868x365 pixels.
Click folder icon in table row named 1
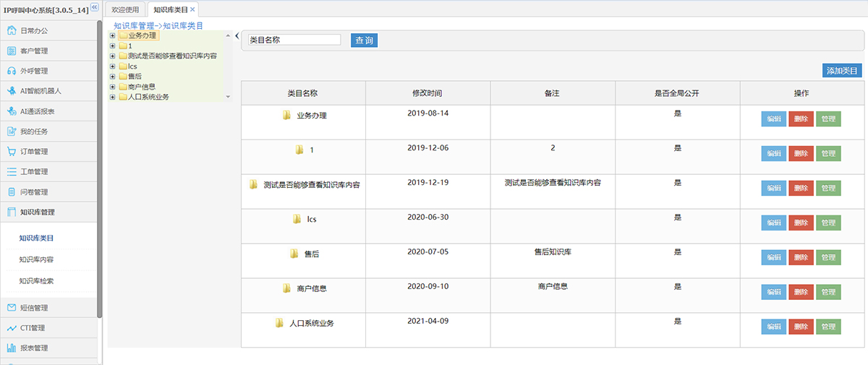click(x=299, y=150)
